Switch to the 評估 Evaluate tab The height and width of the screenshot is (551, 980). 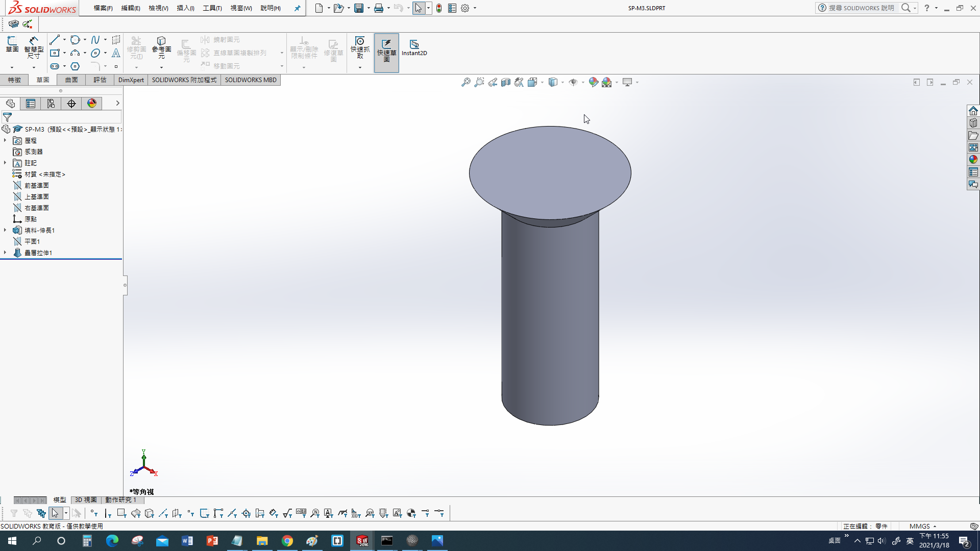100,80
